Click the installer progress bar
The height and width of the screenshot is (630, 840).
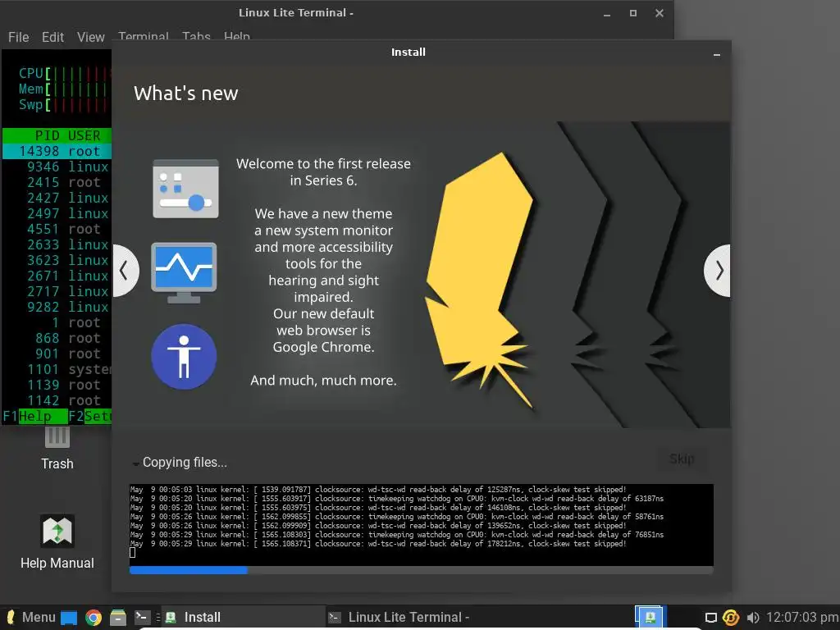click(421, 571)
